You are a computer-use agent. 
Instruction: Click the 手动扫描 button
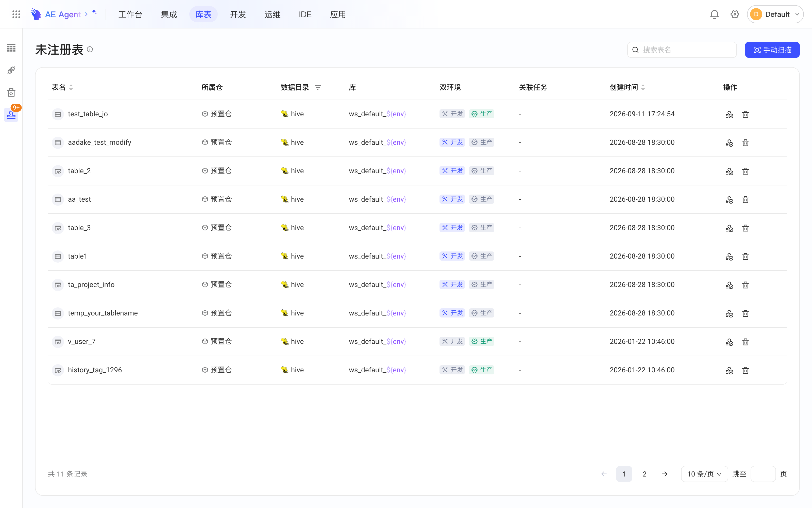tap(772, 50)
